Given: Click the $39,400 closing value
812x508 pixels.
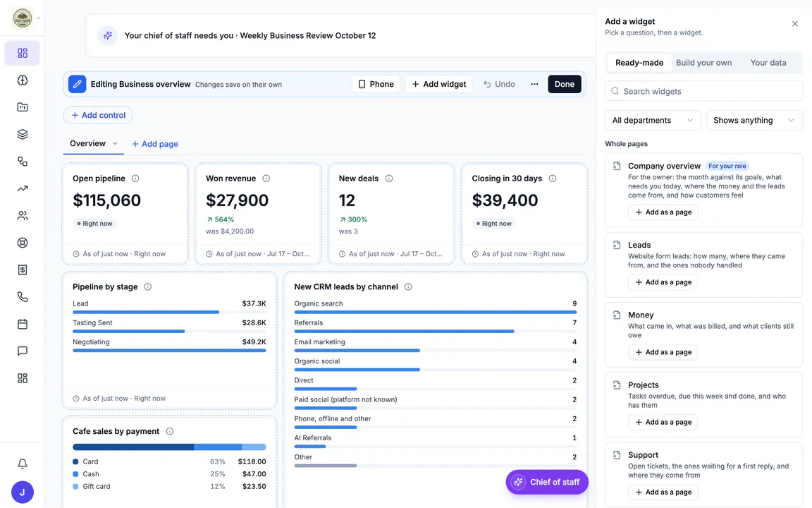Looking at the screenshot, I should [x=505, y=200].
